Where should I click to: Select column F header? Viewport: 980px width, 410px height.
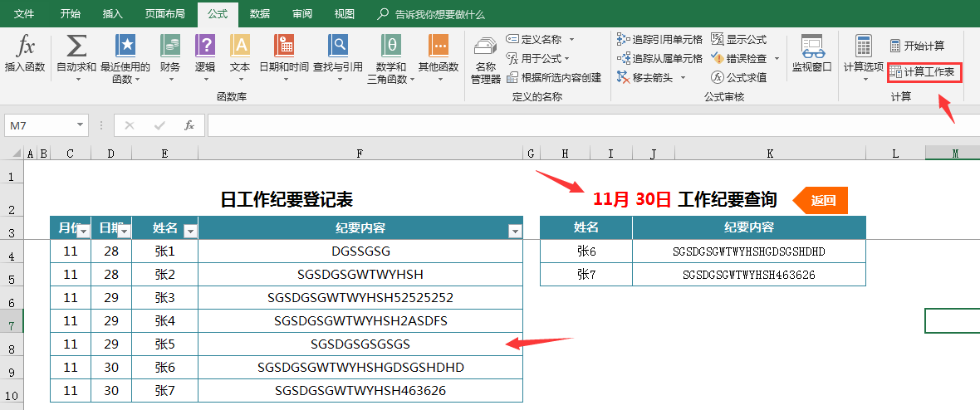point(360,153)
